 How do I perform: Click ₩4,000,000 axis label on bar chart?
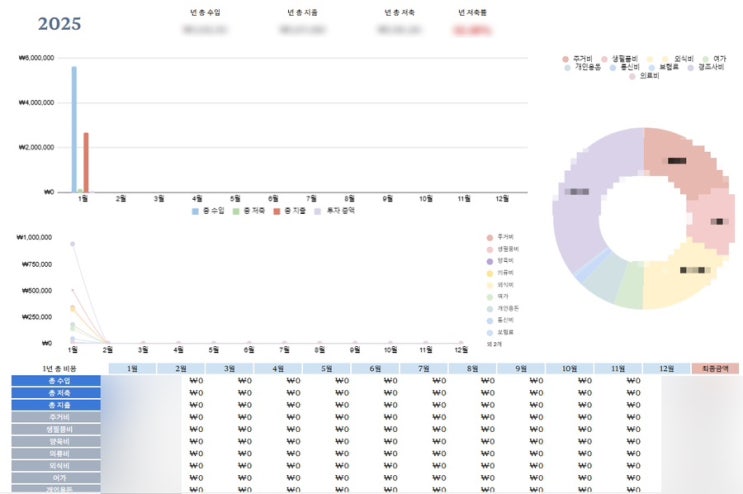pyautogui.click(x=36, y=102)
